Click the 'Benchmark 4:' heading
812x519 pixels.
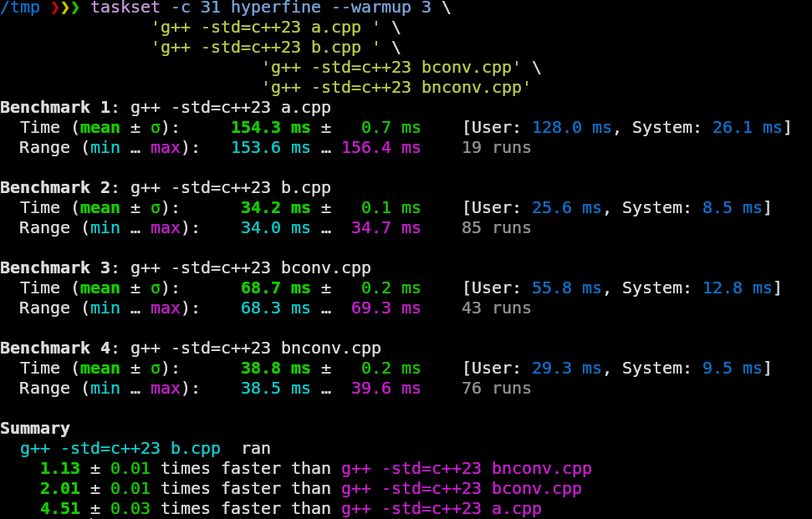point(59,349)
